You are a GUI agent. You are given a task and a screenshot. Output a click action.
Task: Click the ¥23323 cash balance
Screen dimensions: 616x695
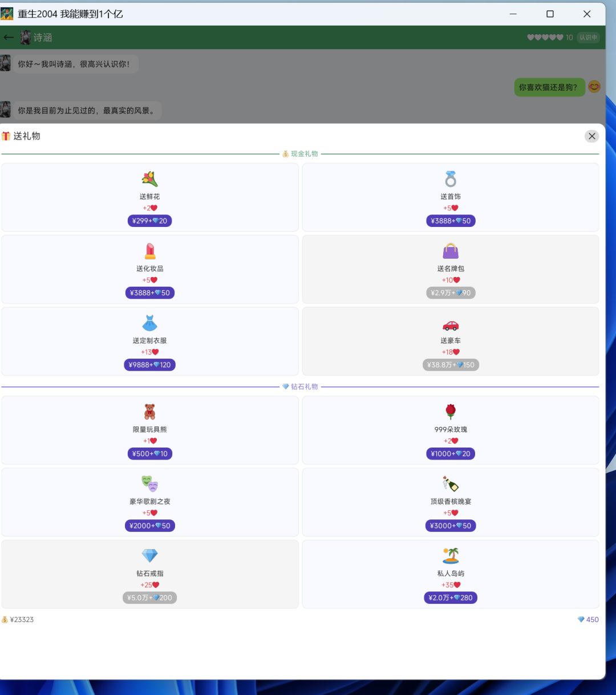click(18, 619)
